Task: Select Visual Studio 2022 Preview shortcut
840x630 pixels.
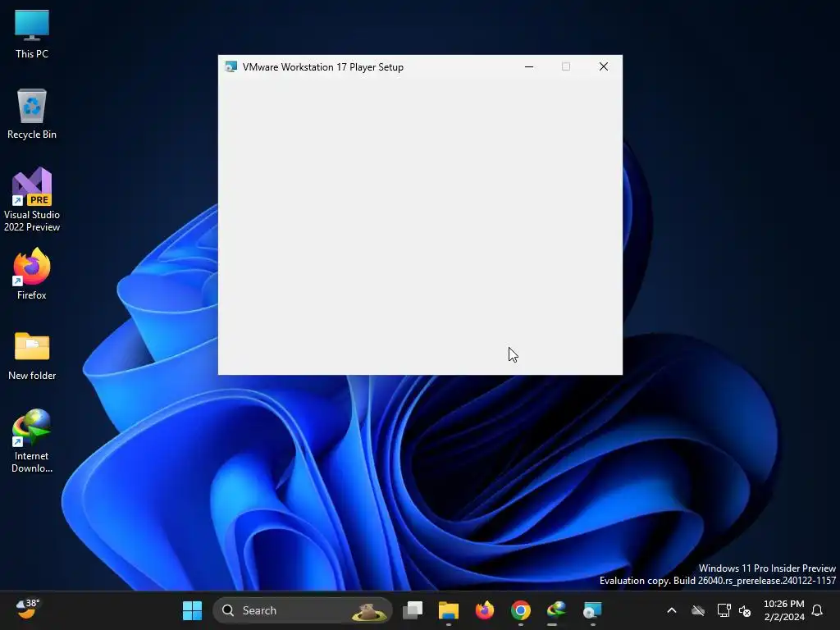Action: pyautogui.click(x=32, y=200)
